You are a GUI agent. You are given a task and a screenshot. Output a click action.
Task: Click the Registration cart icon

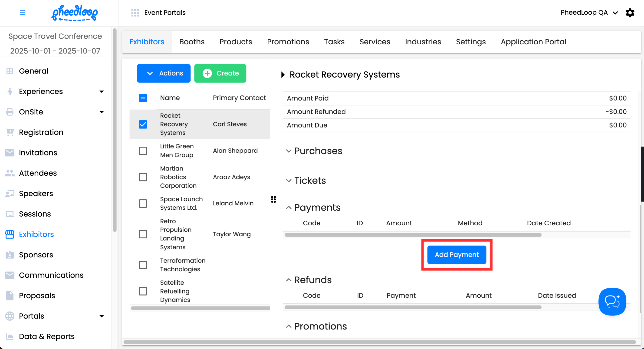(10, 132)
